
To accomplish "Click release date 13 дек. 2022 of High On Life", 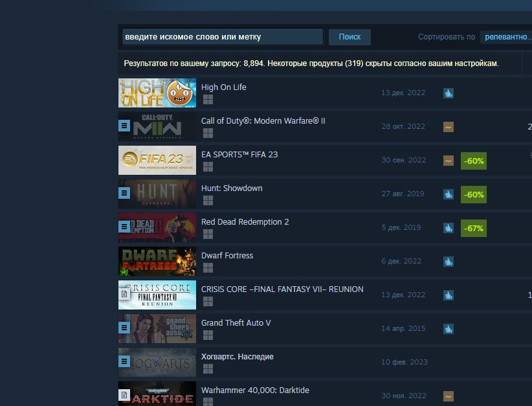I will (x=403, y=93).
